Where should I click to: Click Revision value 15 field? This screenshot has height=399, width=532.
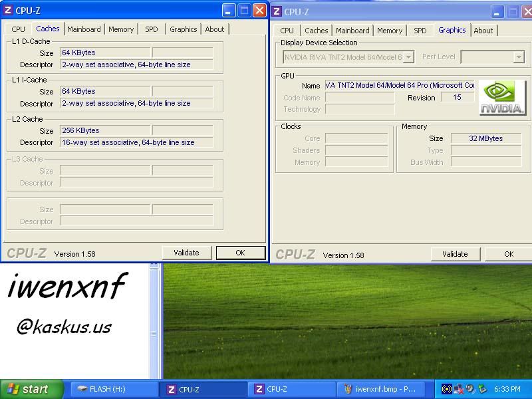coord(458,97)
